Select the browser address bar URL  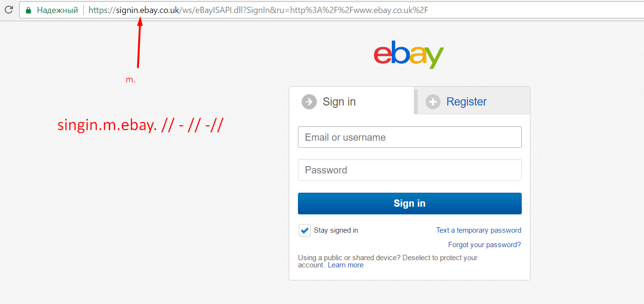point(258,10)
